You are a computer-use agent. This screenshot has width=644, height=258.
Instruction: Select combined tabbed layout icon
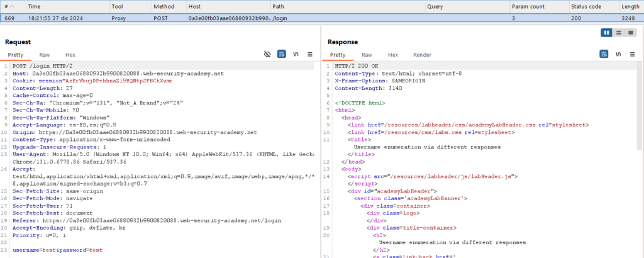pos(630,33)
